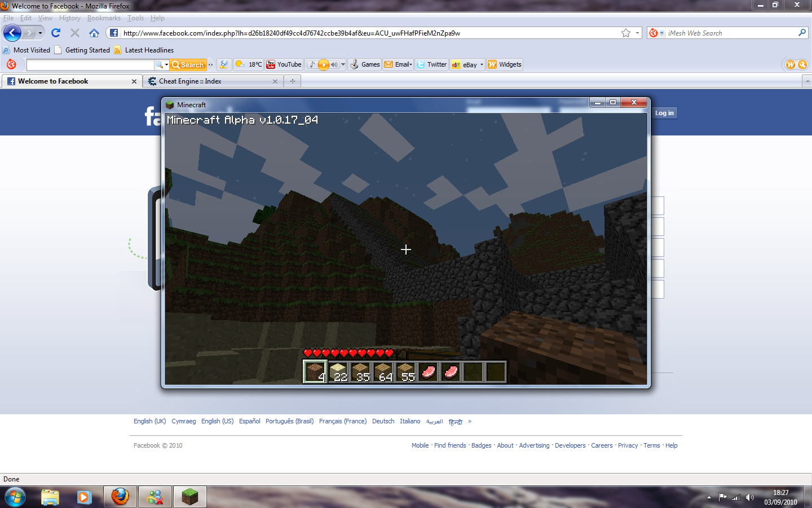Bookmark this page with the star icon
The width and height of the screenshot is (812, 508).
pyautogui.click(x=626, y=33)
